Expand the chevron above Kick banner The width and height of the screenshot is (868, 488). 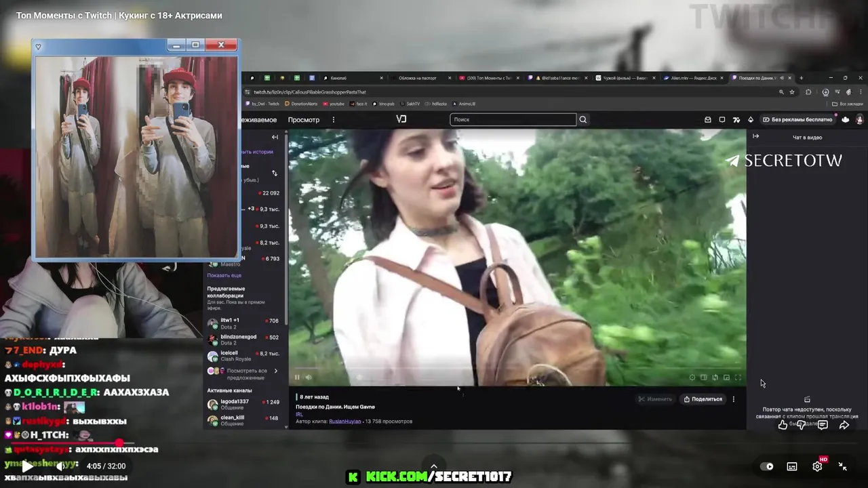tap(433, 466)
